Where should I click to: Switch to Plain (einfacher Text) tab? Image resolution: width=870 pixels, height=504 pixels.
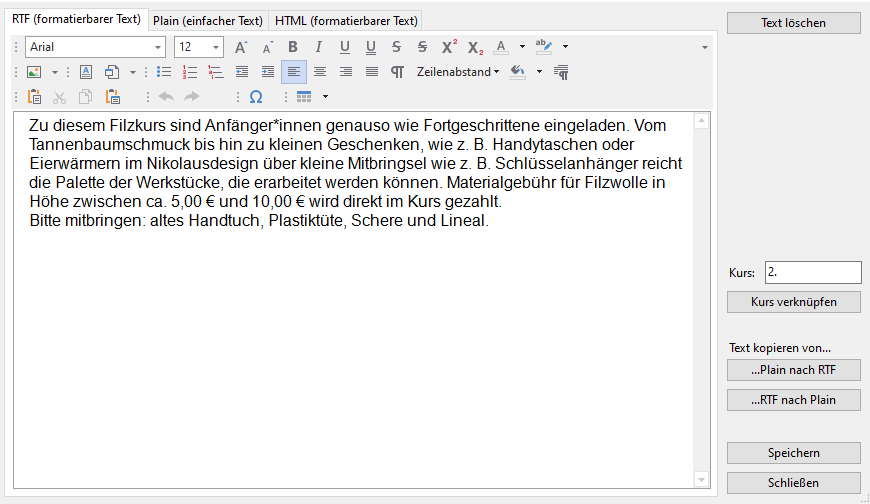208,21
